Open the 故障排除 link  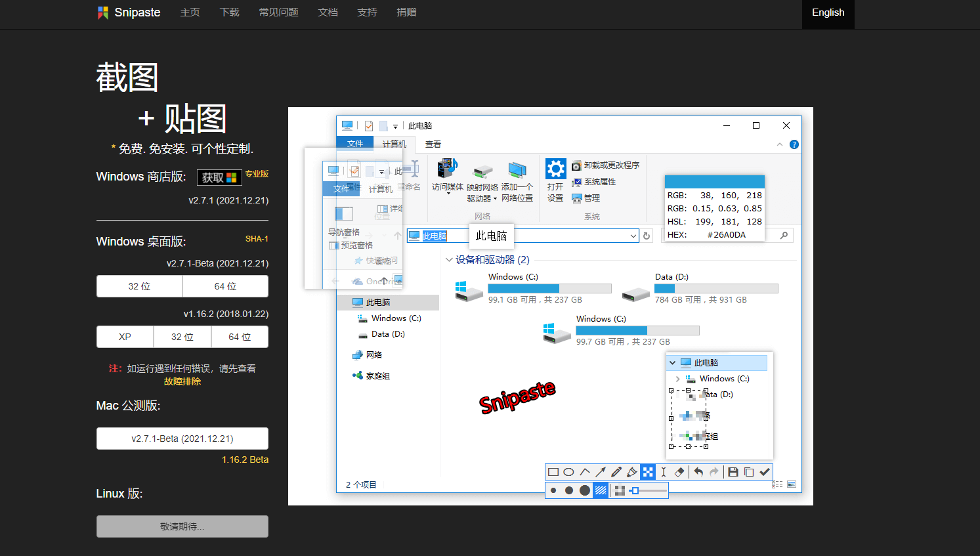point(182,381)
